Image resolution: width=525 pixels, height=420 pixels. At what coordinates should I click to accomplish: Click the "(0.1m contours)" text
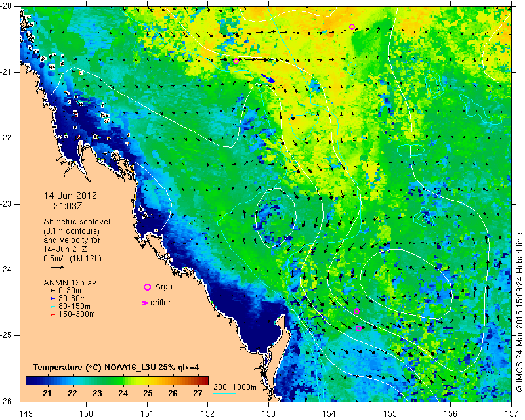72,231
